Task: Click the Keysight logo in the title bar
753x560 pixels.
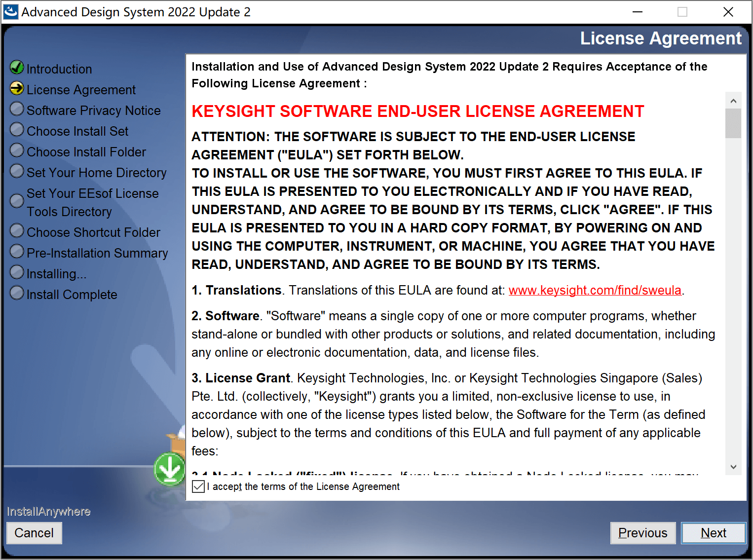Action: coord(10,11)
